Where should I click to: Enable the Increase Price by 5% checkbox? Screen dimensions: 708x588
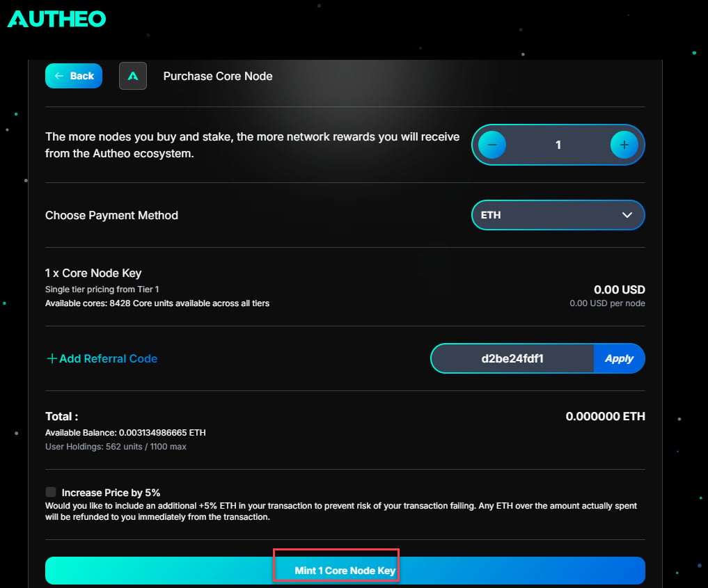(51, 492)
